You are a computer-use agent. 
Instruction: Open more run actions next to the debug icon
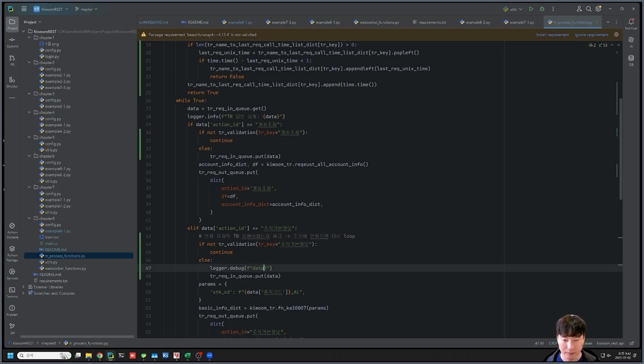coord(553,9)
